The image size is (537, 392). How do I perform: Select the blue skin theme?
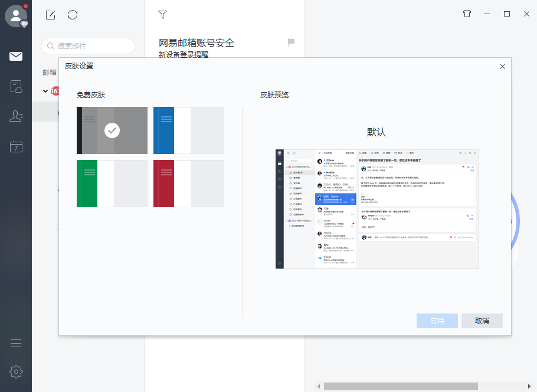188,130
